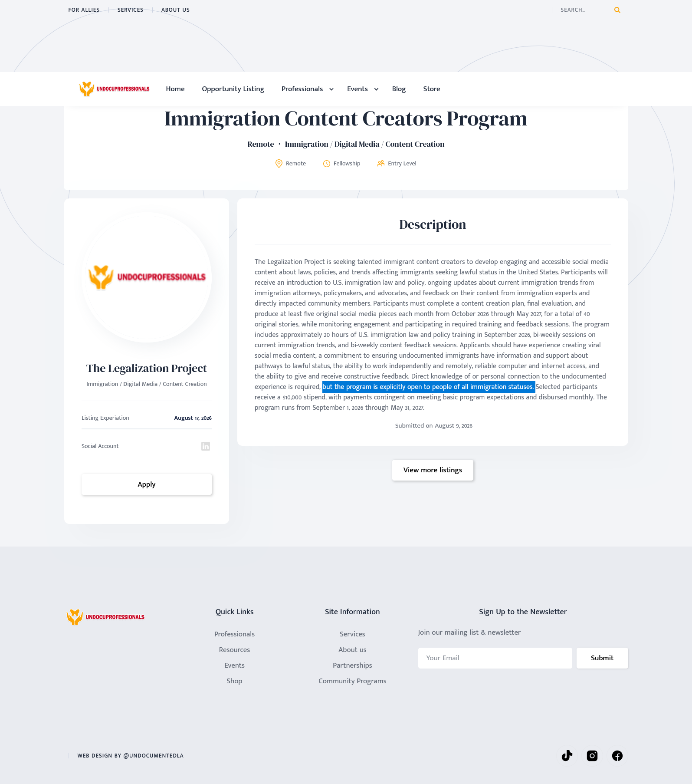The image size is (692, 784).
Task: Go to the Blog menu item
Action: 399,89
